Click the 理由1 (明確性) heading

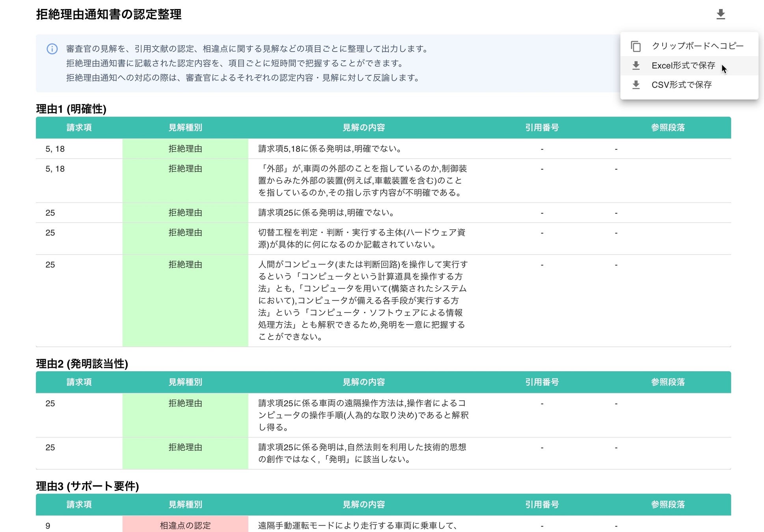71,109
